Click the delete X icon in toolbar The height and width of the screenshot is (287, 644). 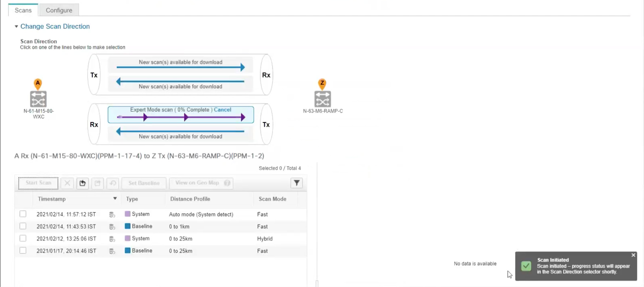[x=67, y=183]
